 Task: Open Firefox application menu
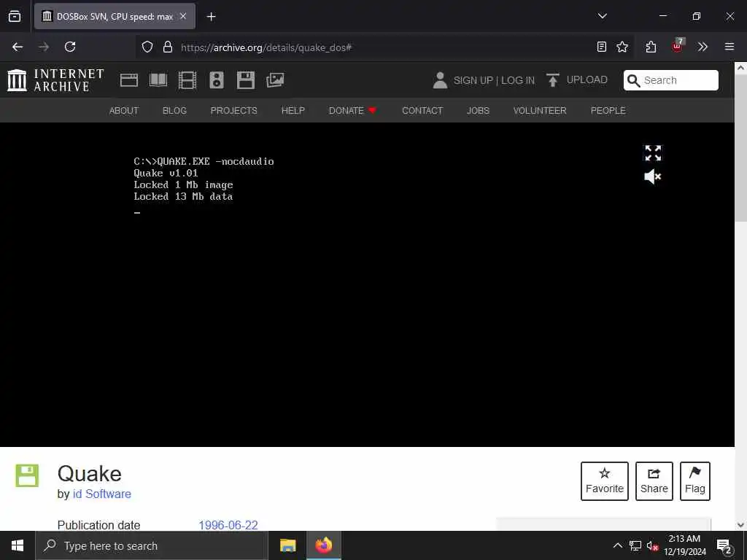(729, 47)
